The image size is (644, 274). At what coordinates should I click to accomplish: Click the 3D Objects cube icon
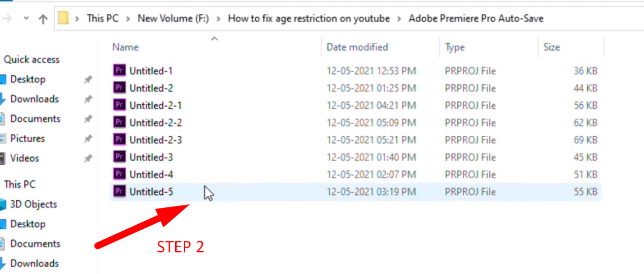click(x=3, y=204)
